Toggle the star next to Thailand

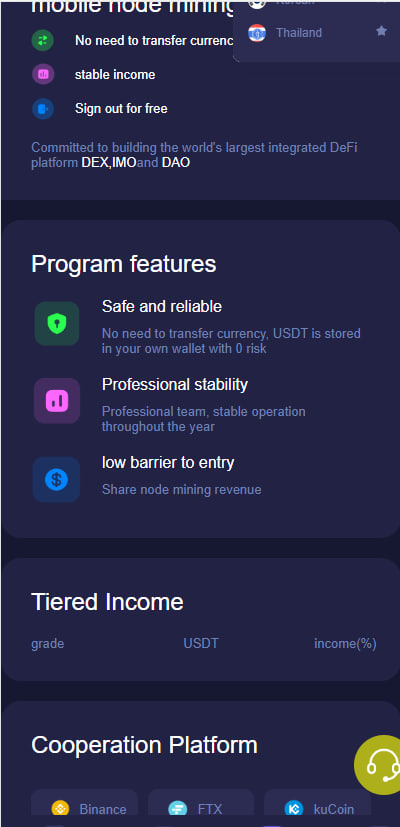pyautogui.click(x=381, y=32)
